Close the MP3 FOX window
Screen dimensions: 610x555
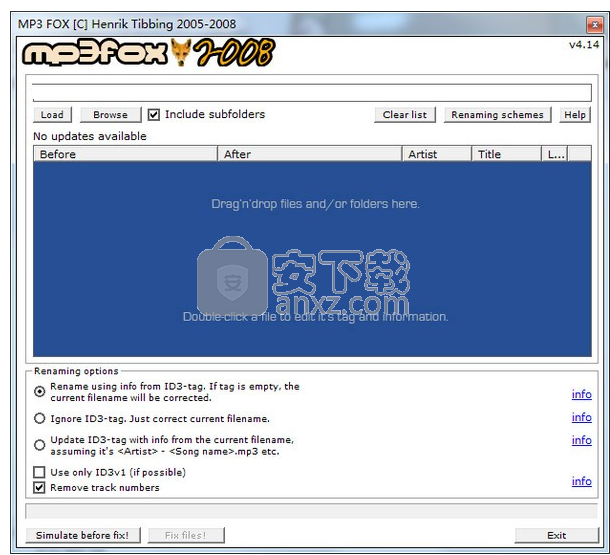[x=595, y=25]
